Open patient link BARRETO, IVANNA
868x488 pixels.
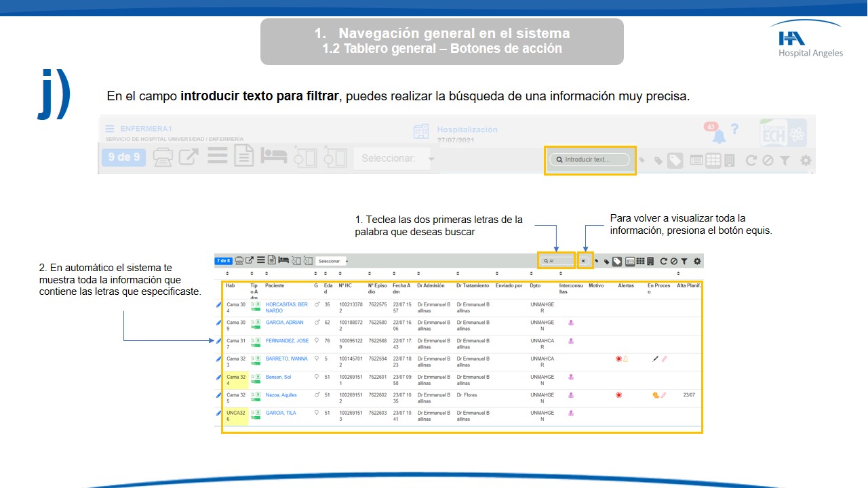coord(286,359)
